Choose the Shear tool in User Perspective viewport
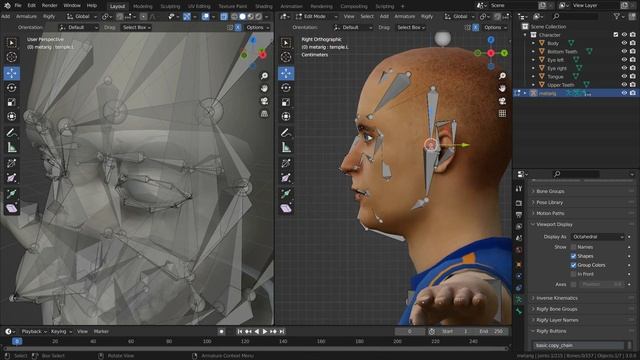Image resolution: width=640 pixels, height=360 pixels. tap(11, 209)
